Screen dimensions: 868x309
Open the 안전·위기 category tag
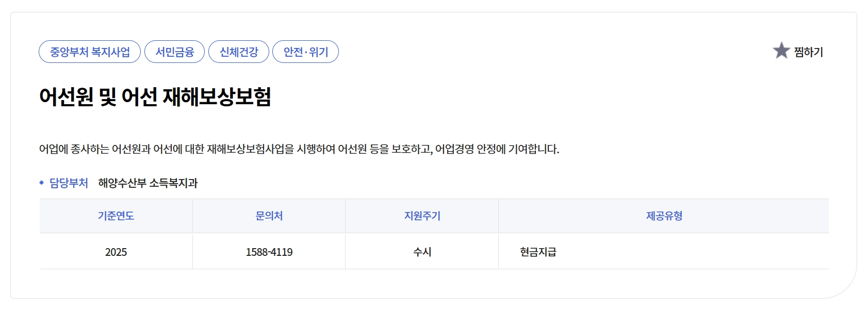click(x=306, y=52)
